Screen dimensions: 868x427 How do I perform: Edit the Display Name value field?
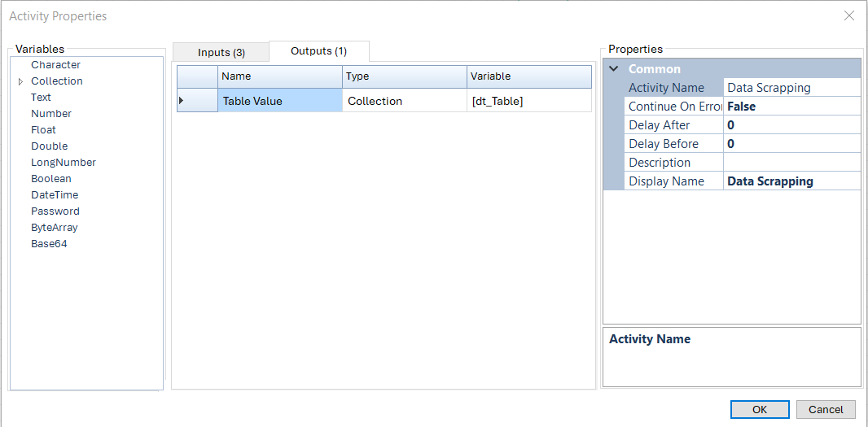(791, 181)
